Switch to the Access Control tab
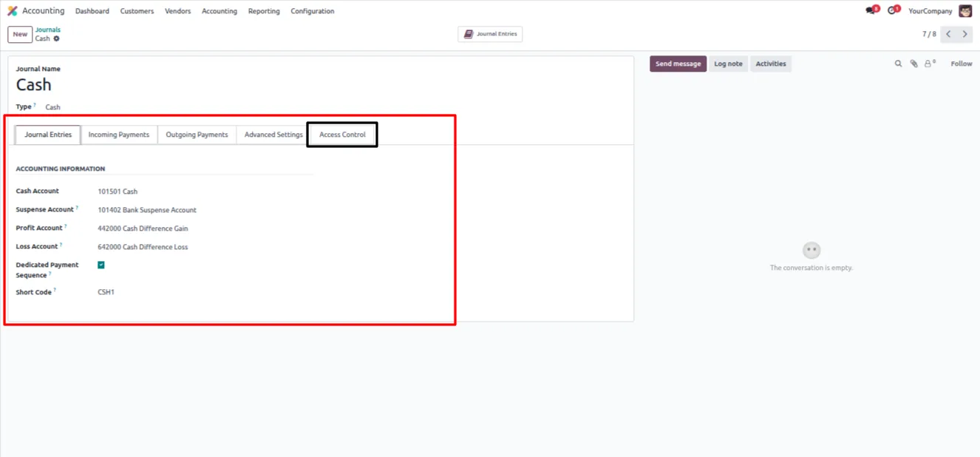The image size is (980, 457). (x=342, y=135)
